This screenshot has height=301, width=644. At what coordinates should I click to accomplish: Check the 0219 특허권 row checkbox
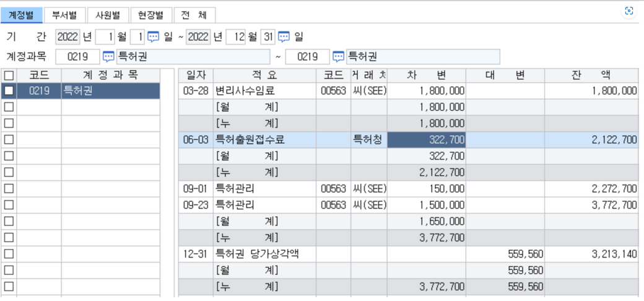[9, 90]
